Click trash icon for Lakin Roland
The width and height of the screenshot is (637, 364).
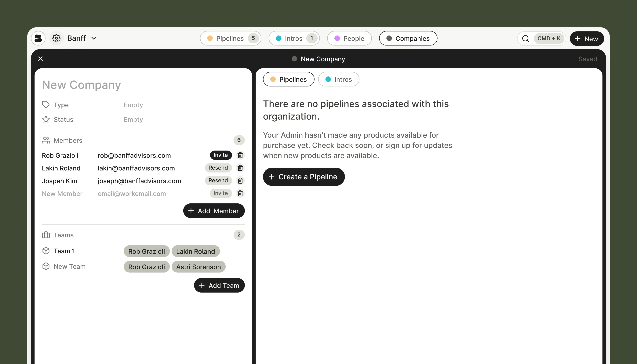240,168
